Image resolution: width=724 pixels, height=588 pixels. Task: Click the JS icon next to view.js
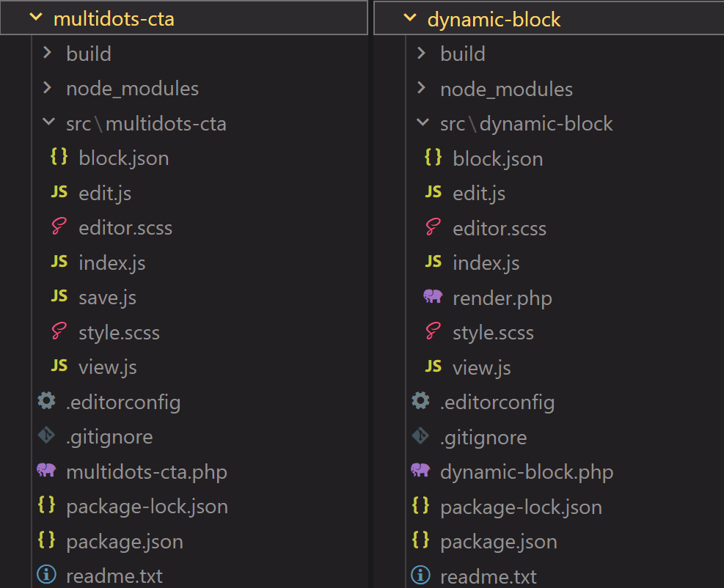click(x=59, y=367)
